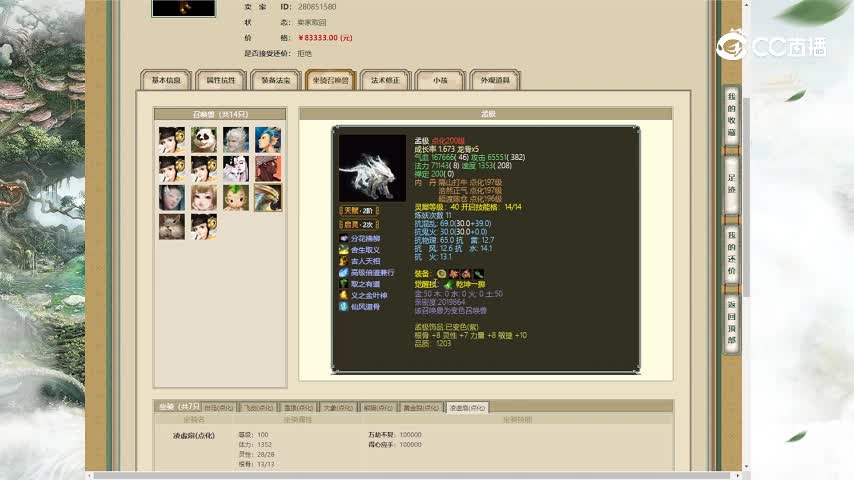This screenshot has height=480, width=854.
Task: Select the panda summon portrait
Action: [x=204, y=139]
